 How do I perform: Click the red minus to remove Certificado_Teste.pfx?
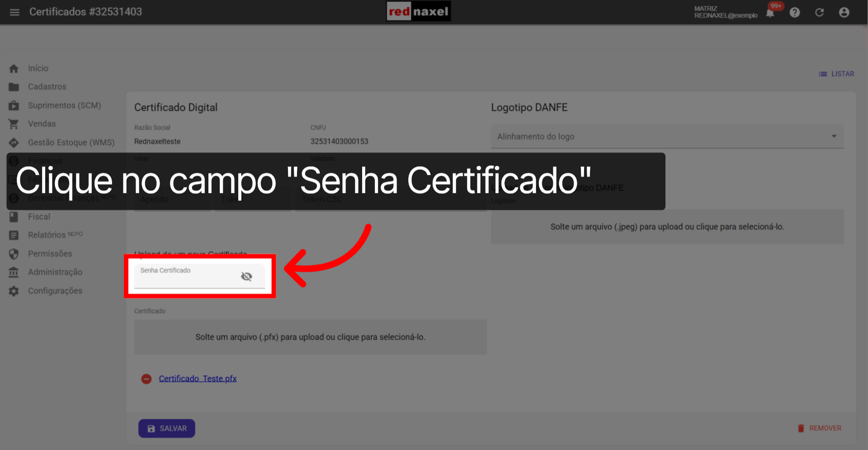pyautogui.click(x=146, y=379)
